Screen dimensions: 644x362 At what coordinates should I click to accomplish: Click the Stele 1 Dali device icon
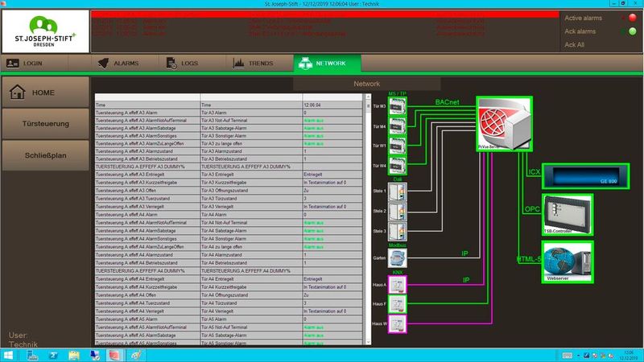pyautogui.click(x=398, y=191)
